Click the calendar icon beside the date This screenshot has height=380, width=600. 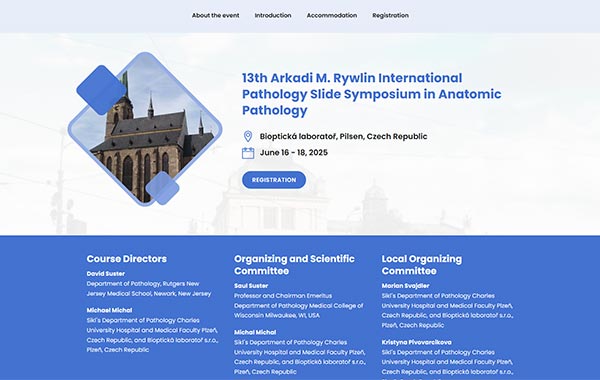point(248,153)
